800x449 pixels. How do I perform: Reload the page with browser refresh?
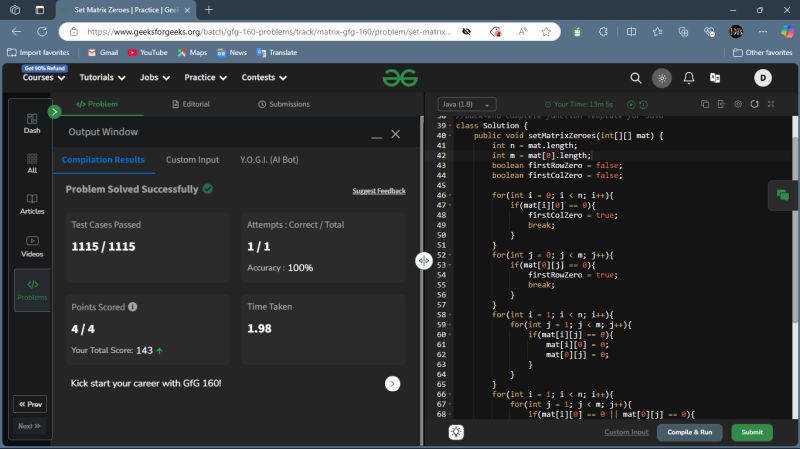pos(42,32)
